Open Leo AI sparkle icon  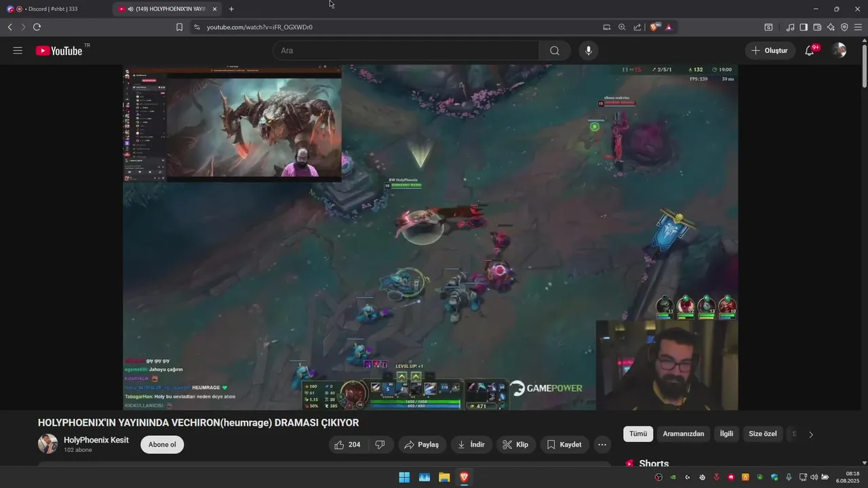pyautogui.click(x=831, y=27)
